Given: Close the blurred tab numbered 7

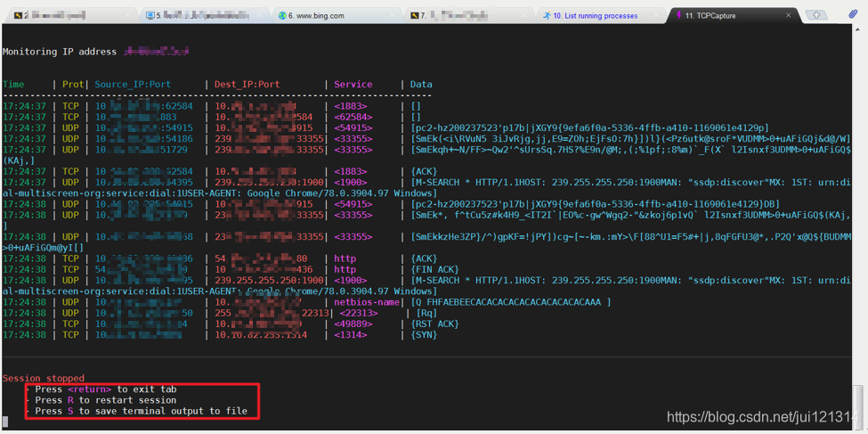Looking at the screenshot, I should coord(523,15).
